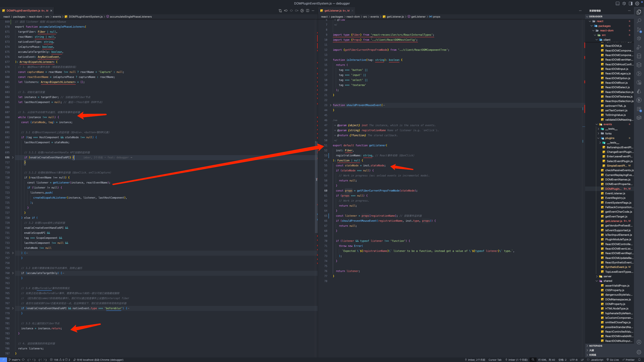Open Explorer panel more actions menu

pos(629,11)
